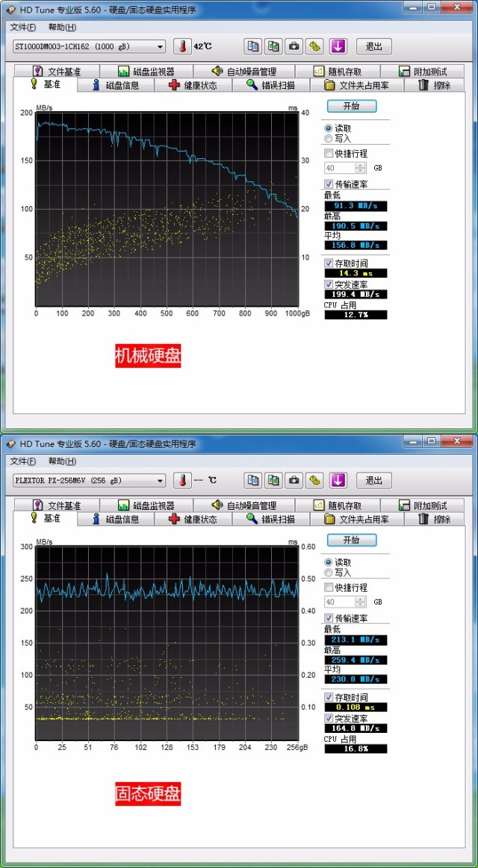The height and width of the screenshot is (868, 478).
Task: Click temperature icon in PLEXTOR window
Action: tap(182, 480)
